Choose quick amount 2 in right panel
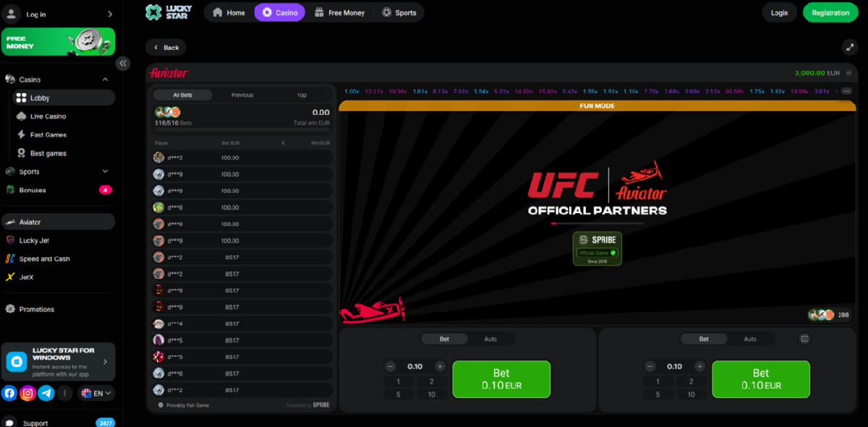This screenshot has height=427, width=868. tap(691, 381)
